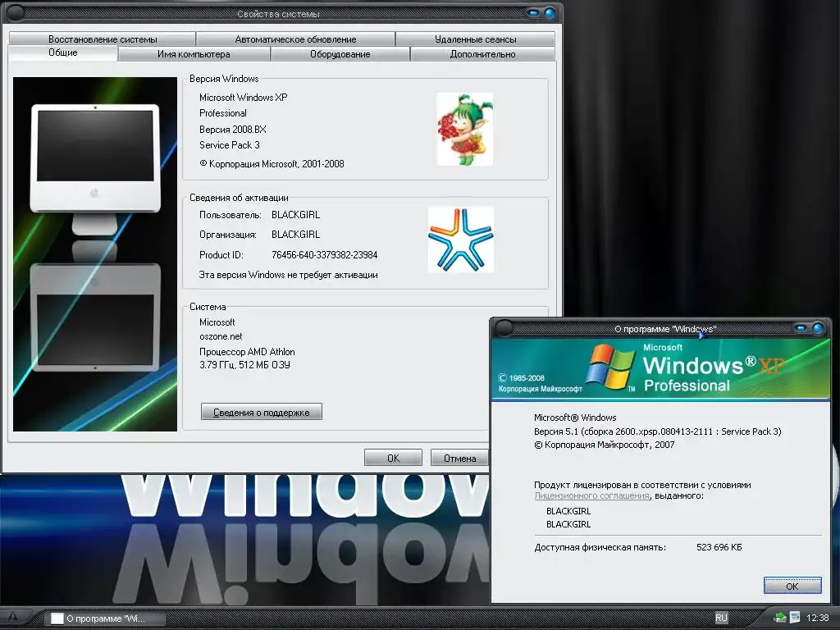Viewport: 840px width, 630px height.
Task: Click the blue oval button on System Properties title bar
Action: 533,13
